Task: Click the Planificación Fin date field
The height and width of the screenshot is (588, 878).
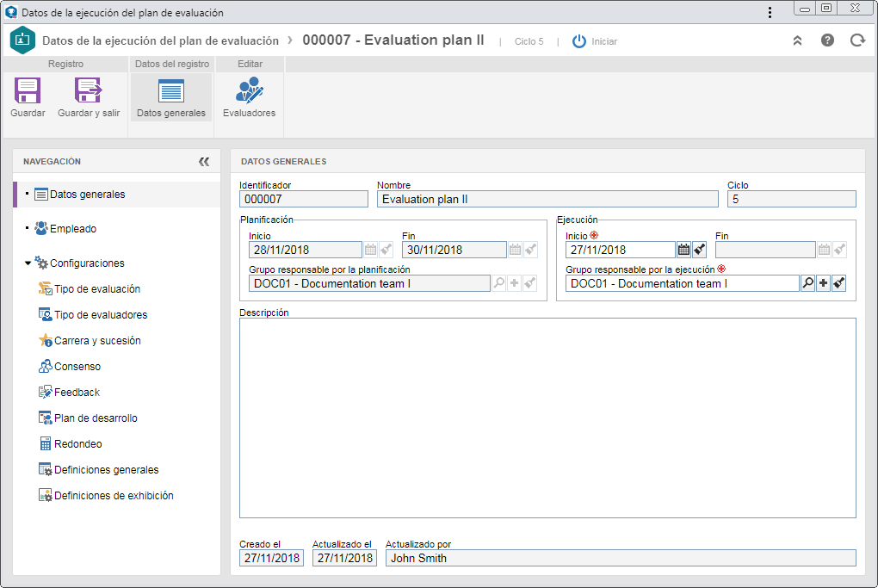Action: point(454,250)
